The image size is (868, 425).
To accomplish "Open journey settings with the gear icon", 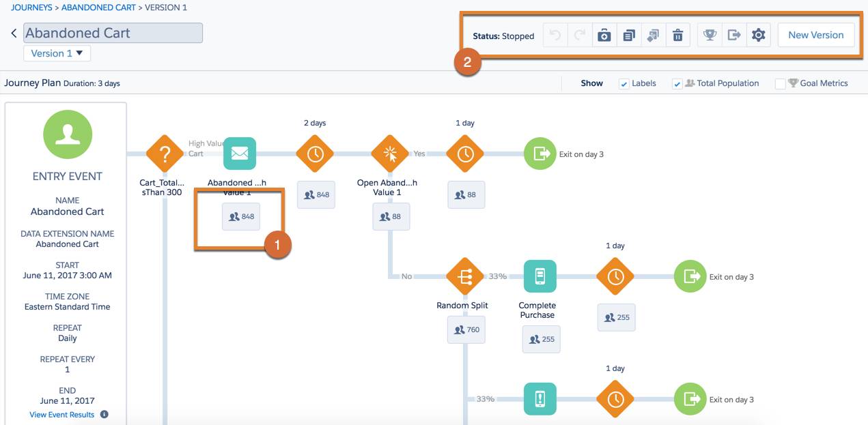I will 758,35.
